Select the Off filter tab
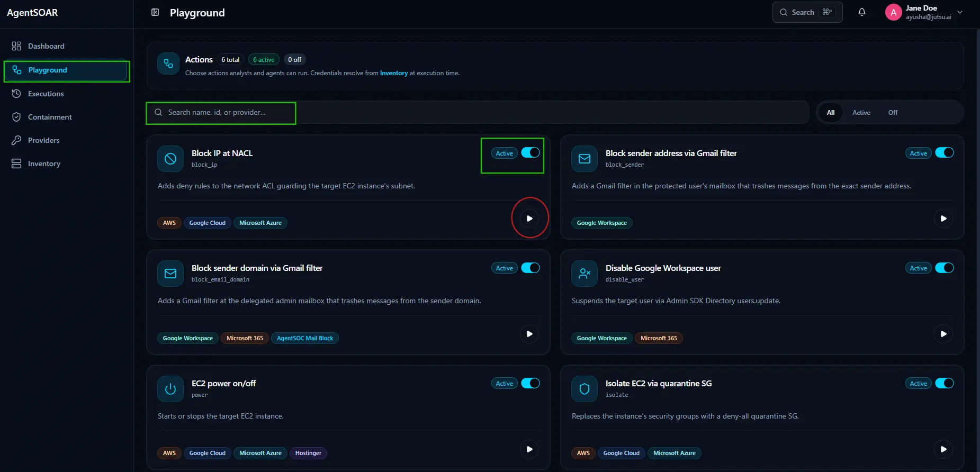Viewport: 980px width, 472px height. 893,112
